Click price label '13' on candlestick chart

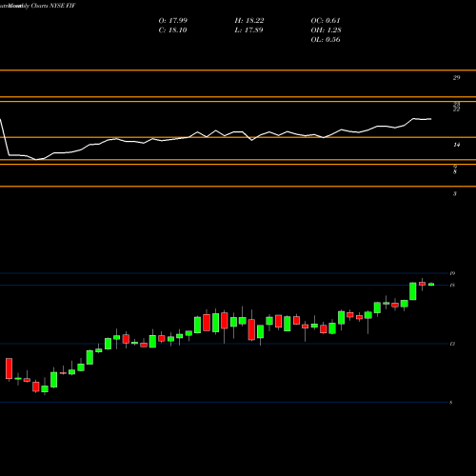point(452,344)
